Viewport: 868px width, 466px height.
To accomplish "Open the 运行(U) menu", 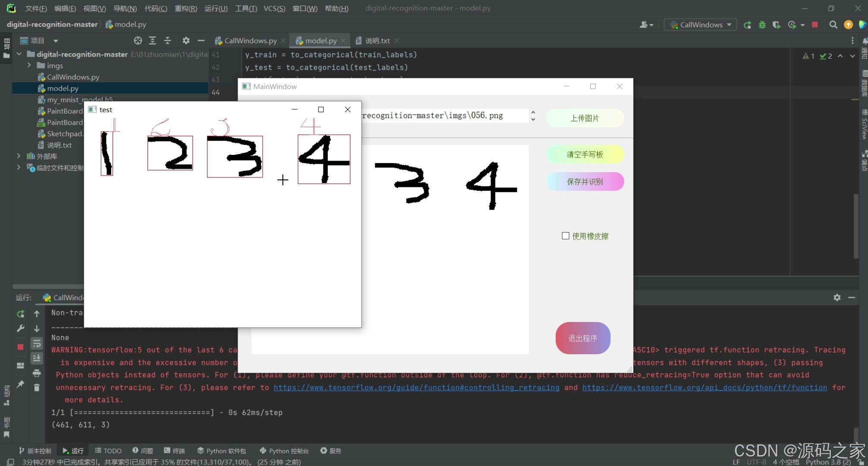I will 216,8.
